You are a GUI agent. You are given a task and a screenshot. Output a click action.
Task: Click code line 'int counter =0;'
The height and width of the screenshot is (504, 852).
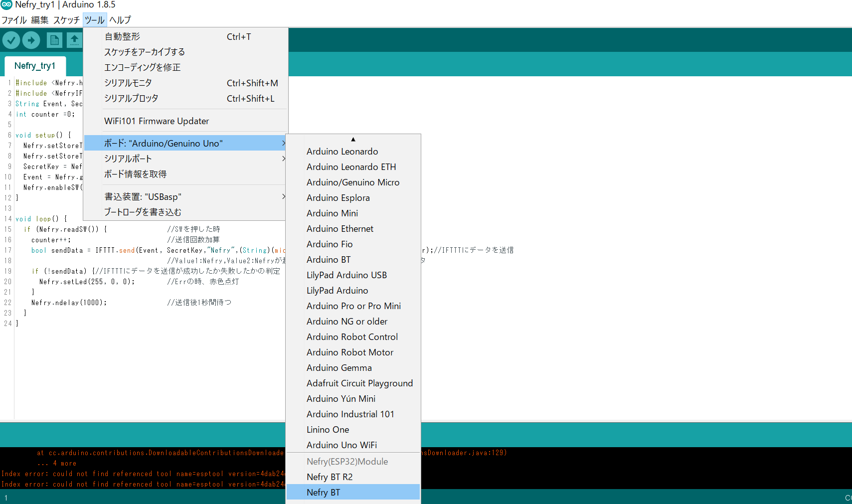coord(45,114)
